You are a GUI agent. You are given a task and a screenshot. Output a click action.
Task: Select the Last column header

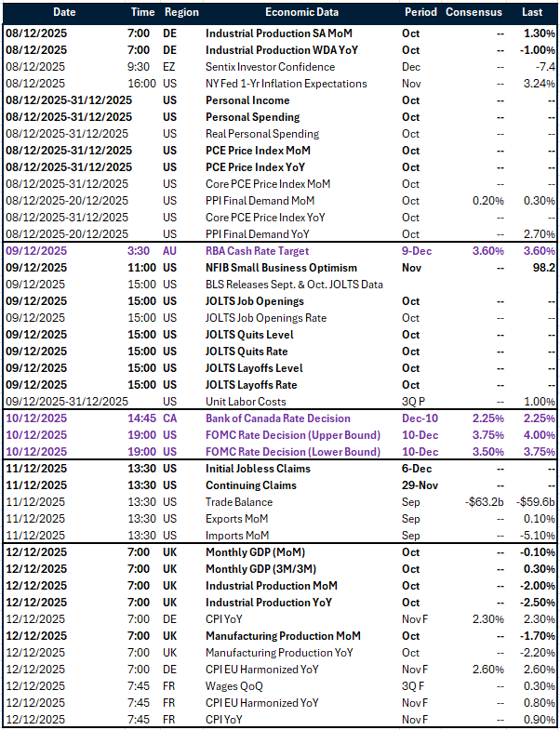click(532, 12)
